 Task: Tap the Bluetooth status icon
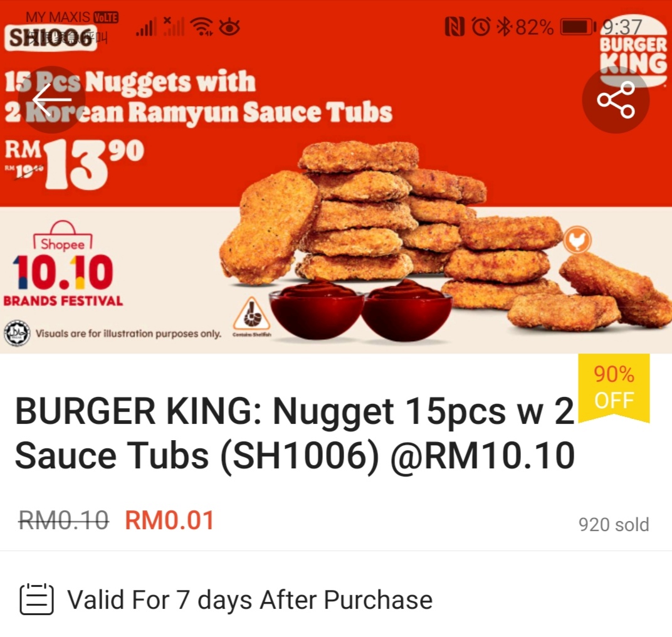point(503,27)
